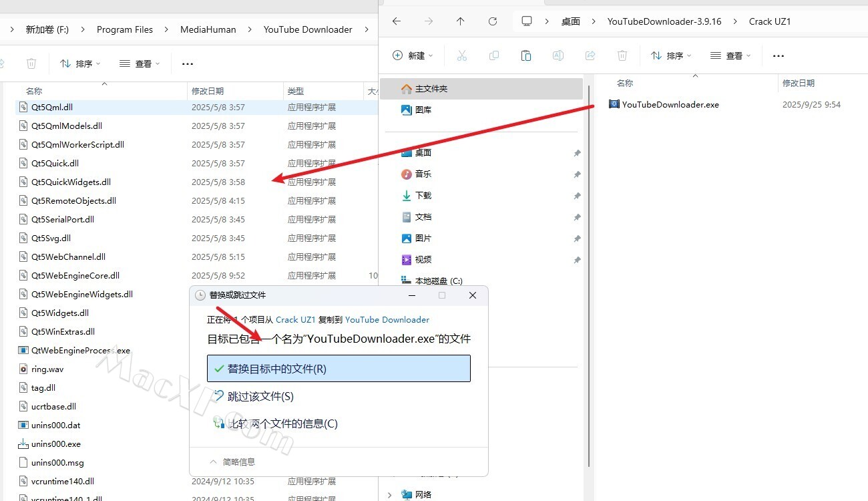Click the up-arrow navigation icon
This screenshot has height=501, width=868.
click(x=460, y=21)
